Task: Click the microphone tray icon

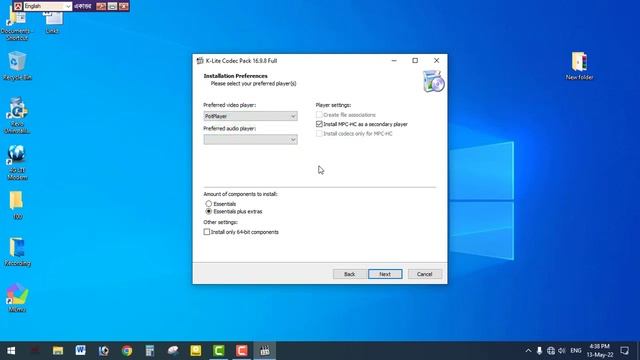Action: pos(539,351)
